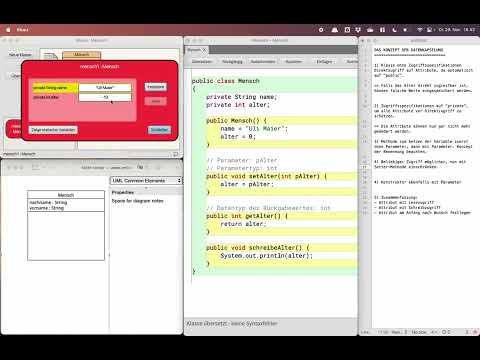Select the private String name field row

55,88
